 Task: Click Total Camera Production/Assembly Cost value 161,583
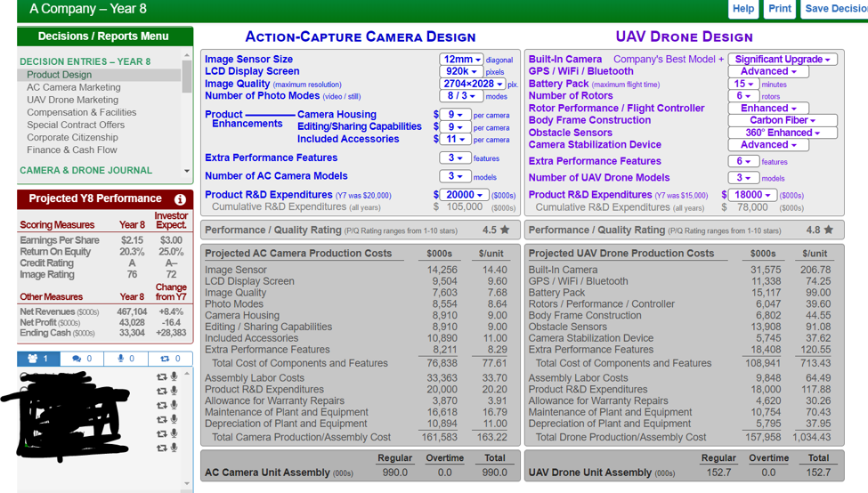tap(442, 437)
